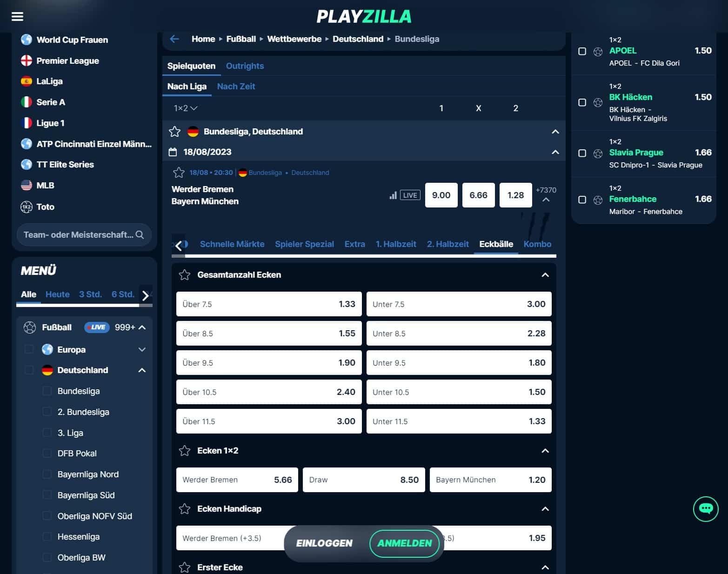Screen dimensions: 728x574
Task: Go back using the breadcrumb arrow
Action: pyautogui.click(x=174, y=39)
